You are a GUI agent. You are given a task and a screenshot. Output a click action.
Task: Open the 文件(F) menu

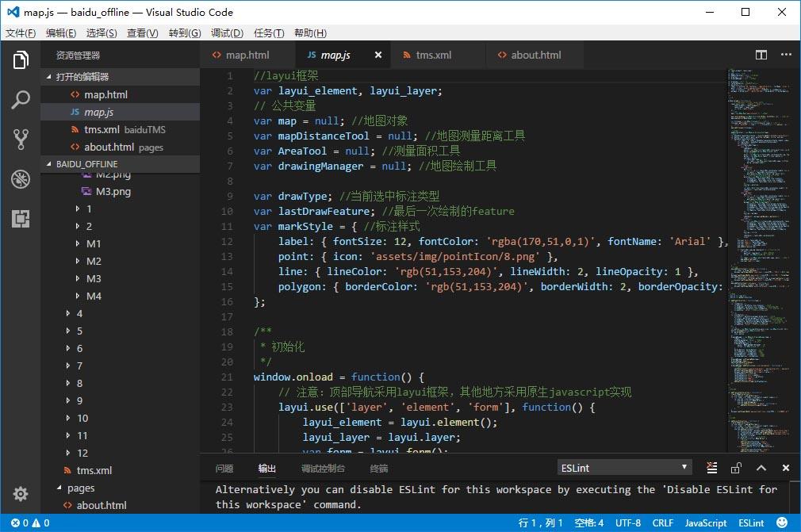(21, 33)
